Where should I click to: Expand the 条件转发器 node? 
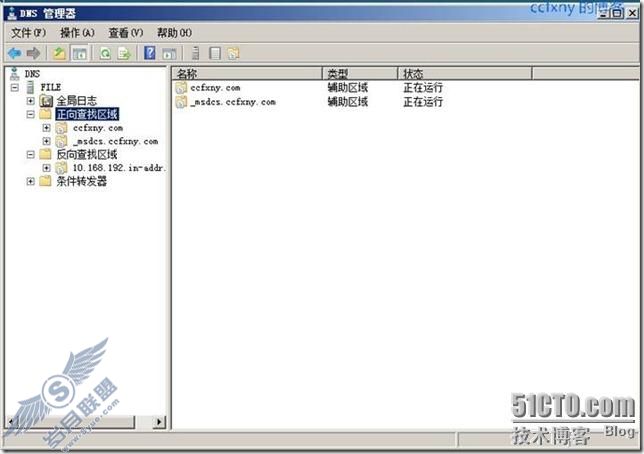click(30, 181)
